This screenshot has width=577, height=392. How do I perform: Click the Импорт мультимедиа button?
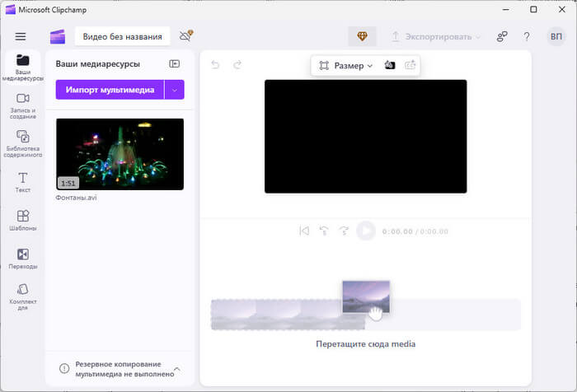[x=110, y=90]
